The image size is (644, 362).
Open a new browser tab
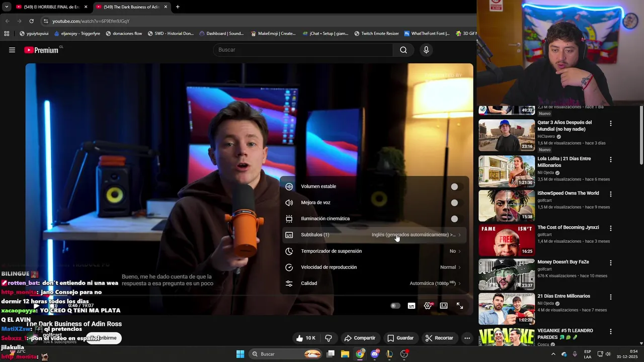click(x=178, y=7)
